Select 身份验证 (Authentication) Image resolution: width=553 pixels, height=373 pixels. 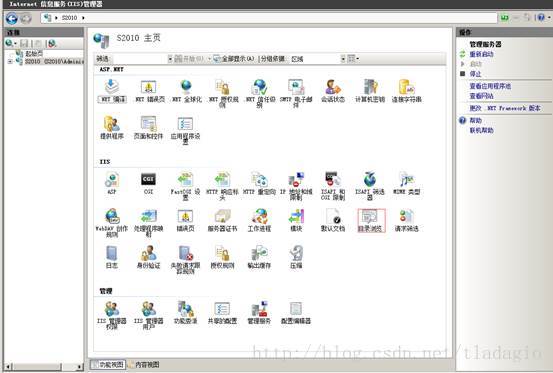148,257
